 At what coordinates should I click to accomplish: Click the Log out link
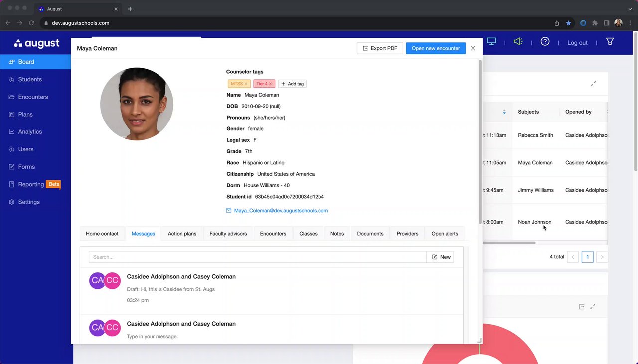coord(577,43)
